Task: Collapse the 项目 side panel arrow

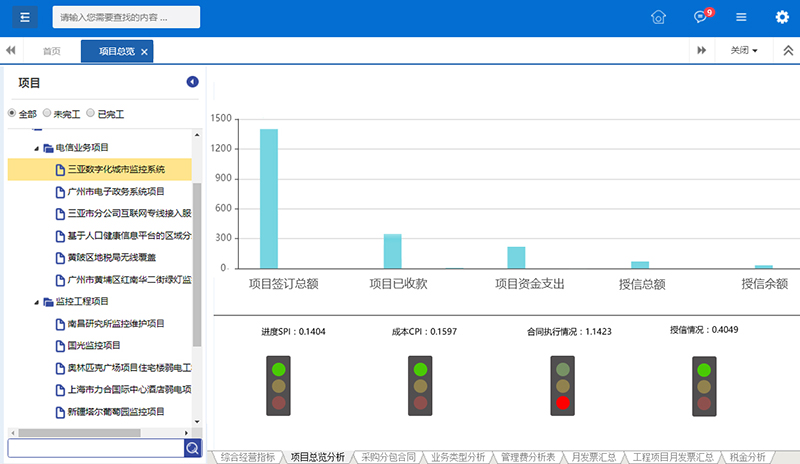Action: click(x=193, y=82)
